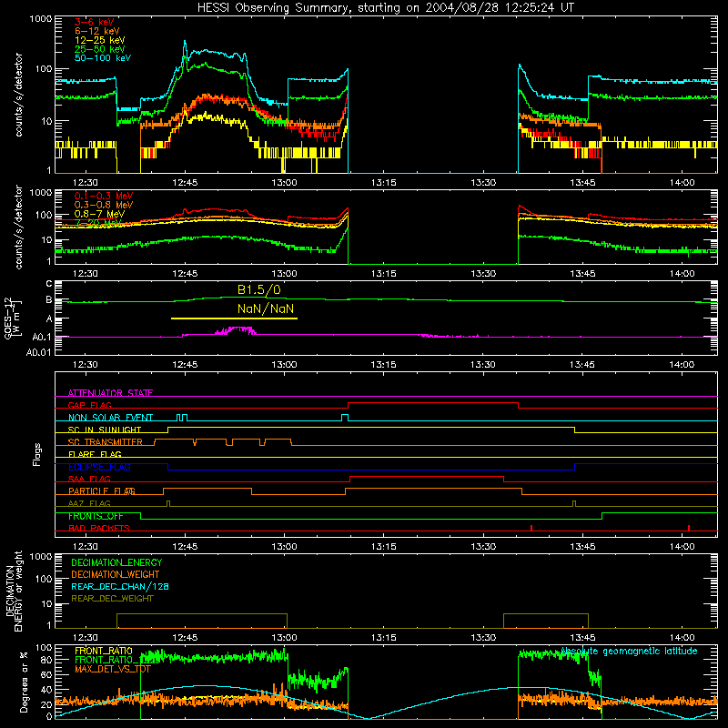Click the orange MAX_DET_VS_TOT legend label
Screen dimensions: 728x728
coord(113,669)
